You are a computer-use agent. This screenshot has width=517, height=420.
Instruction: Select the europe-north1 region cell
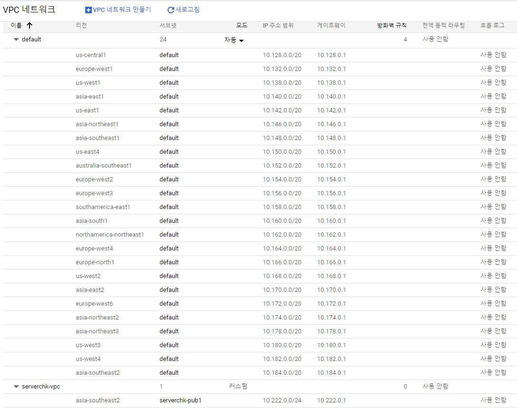[x=95, y=262]
